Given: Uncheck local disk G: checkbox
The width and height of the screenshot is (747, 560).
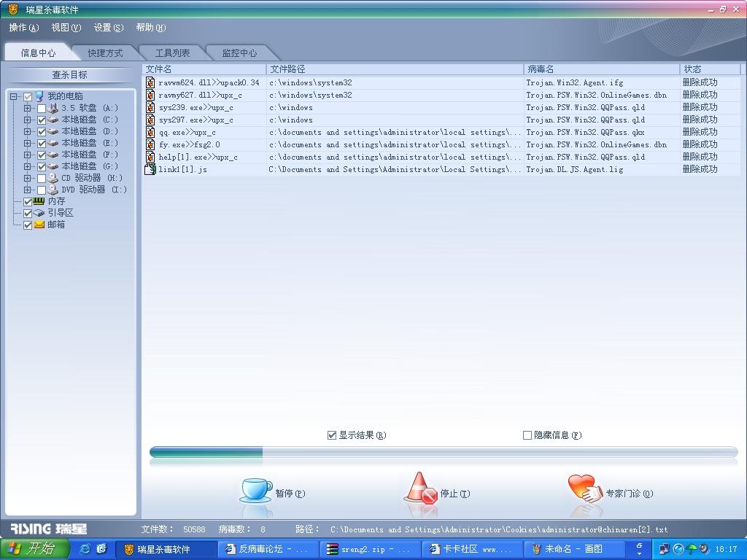Looking at the screenshot, I should [x=42, y=167].
